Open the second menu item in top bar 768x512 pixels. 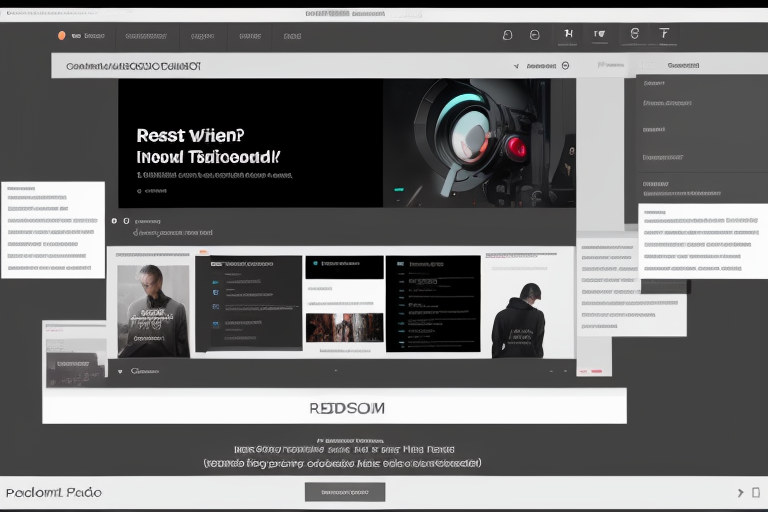(x=146, y=36)
